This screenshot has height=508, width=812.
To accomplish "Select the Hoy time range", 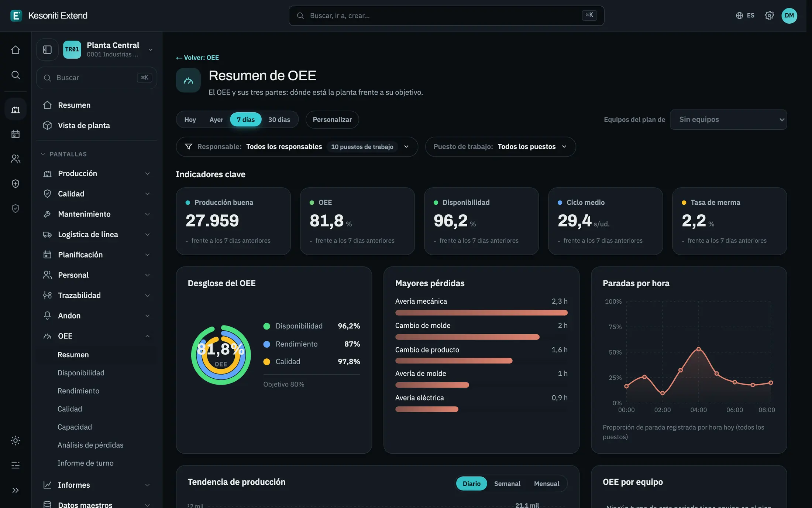I will tap(190, 119).
